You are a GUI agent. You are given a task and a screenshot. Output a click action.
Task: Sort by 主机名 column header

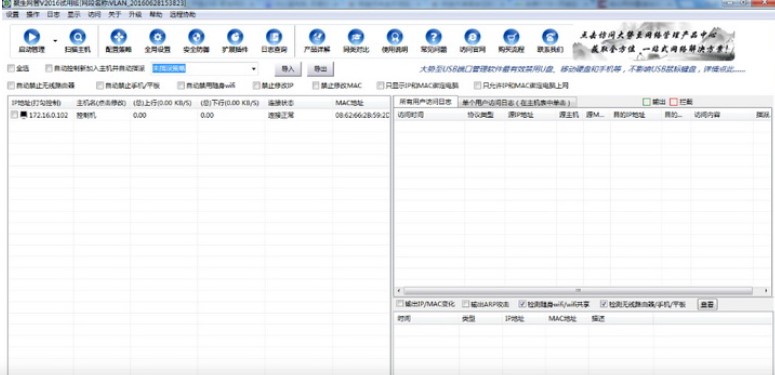[102, 103]
